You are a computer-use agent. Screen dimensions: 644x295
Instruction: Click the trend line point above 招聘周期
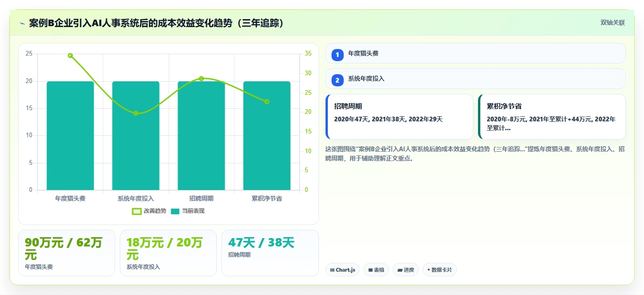tap(201, 78)
